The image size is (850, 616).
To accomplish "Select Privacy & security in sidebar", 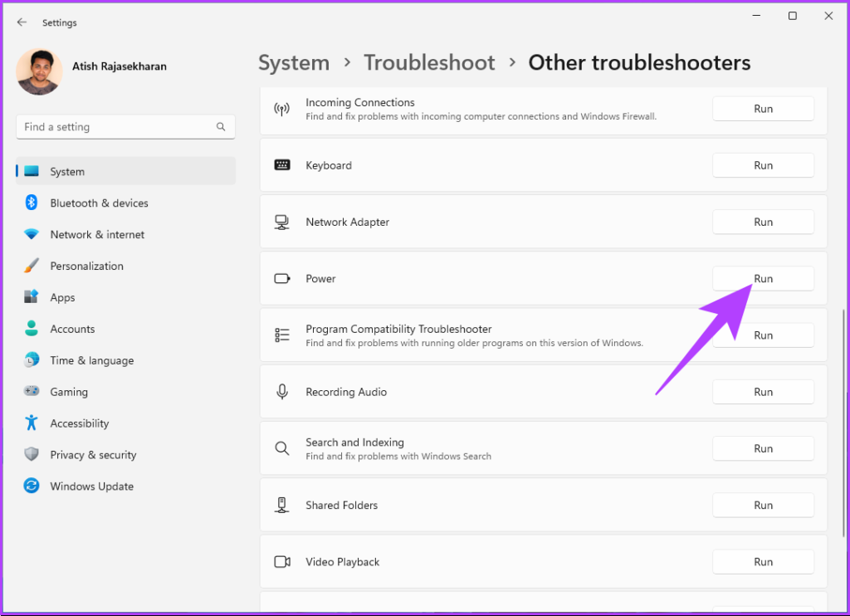I will click(93, 455).
